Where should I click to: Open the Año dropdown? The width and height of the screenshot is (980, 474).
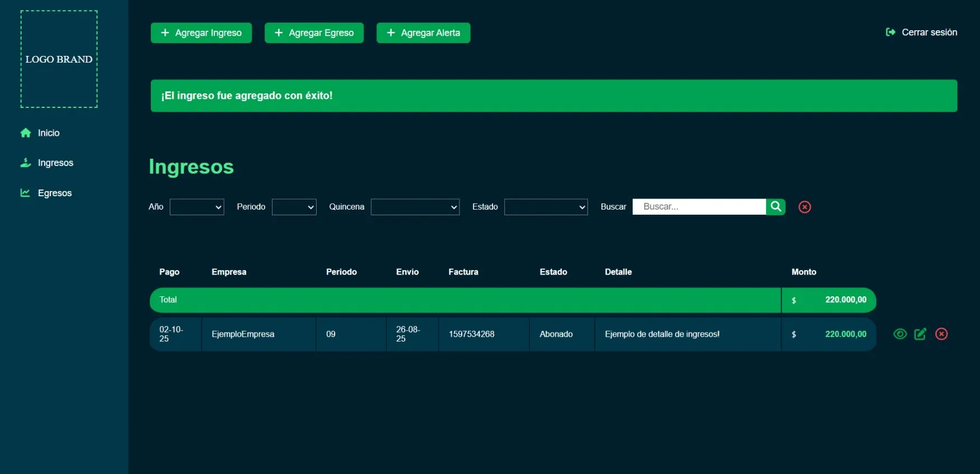click(x=197, y=207)
